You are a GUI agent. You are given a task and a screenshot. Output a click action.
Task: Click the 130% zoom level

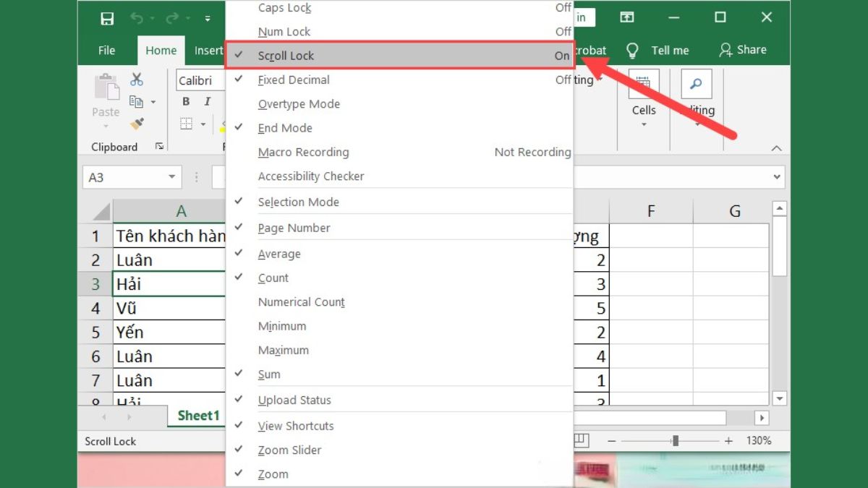click(758, 440)
